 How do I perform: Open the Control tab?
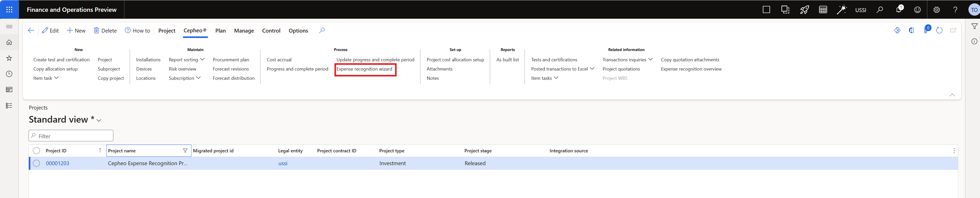[271, 31]
